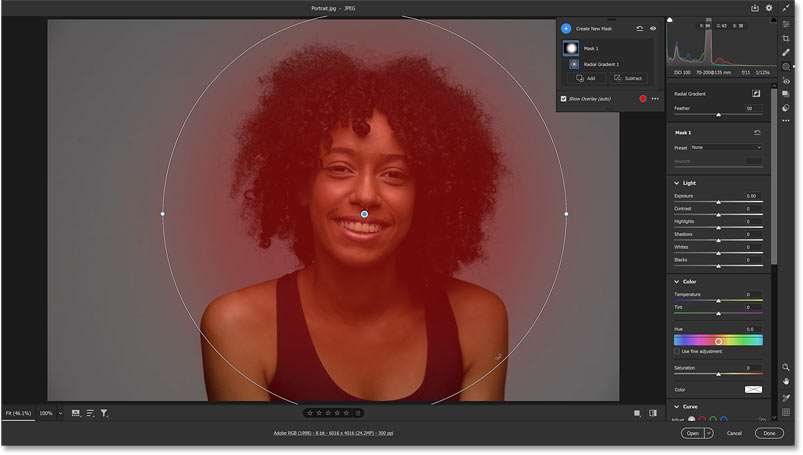Collapse the Curve section
This screenshot has width=803, height=455.
[677, 407]
